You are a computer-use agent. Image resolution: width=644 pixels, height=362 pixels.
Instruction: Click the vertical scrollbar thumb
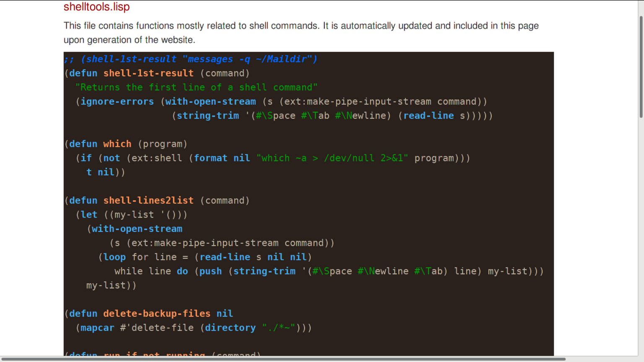(x=641, y=67)
